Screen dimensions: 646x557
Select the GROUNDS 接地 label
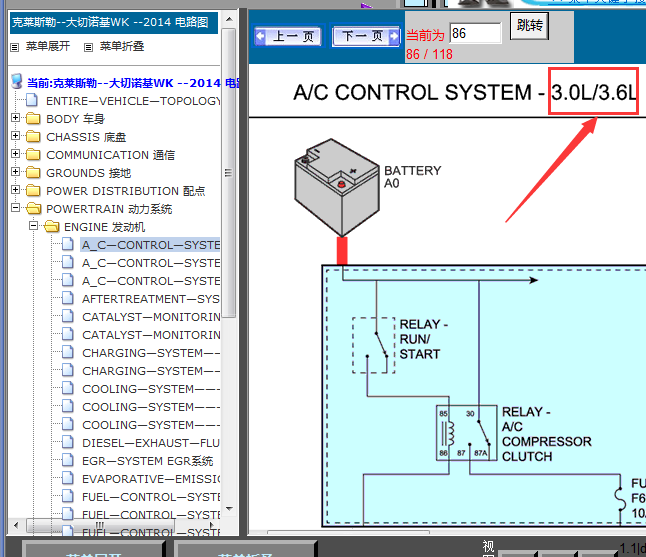(x=89, y=173)
